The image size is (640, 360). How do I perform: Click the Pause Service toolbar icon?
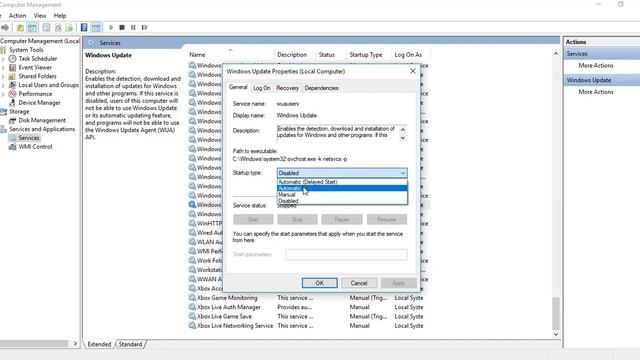click(133, 27)
